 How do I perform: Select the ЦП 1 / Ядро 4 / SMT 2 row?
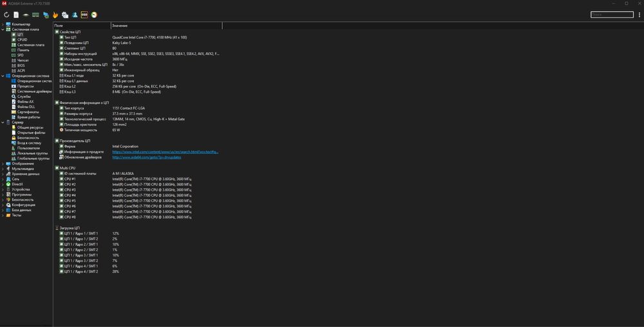coord(138,272)
